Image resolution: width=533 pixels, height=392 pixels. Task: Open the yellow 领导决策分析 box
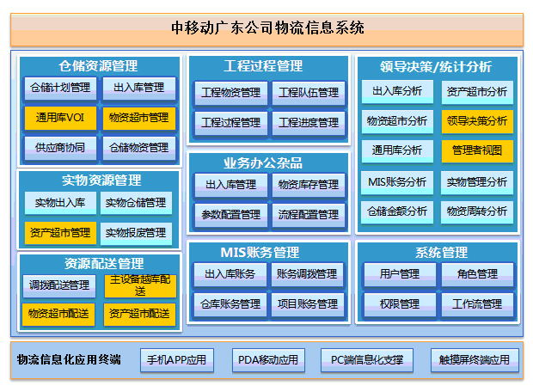(477, 120)
